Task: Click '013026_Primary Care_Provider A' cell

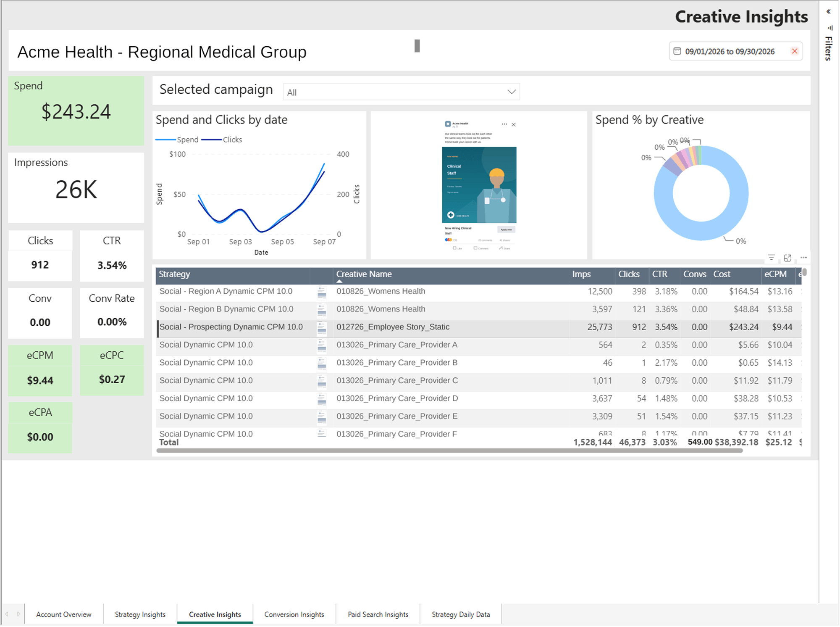Action: point(397,345)
